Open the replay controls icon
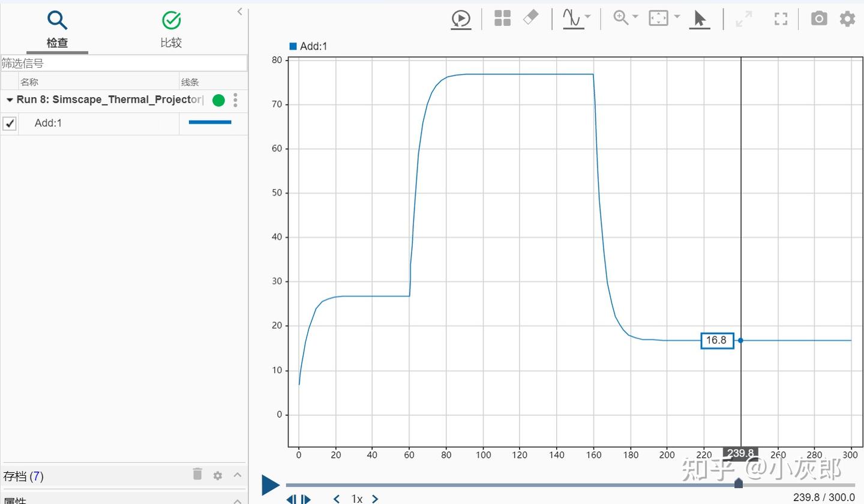The image size is (864, 504). pyautogui.click(x=461, y=18)
